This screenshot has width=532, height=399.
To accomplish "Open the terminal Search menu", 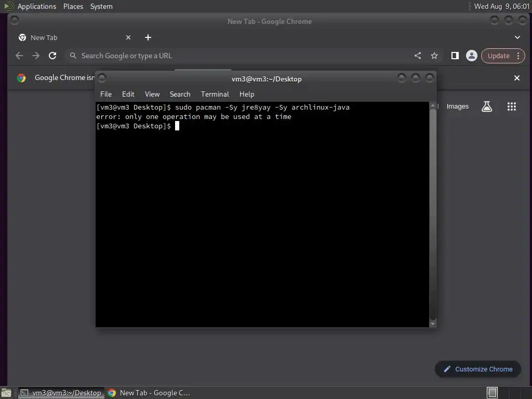I will [180, 94].
